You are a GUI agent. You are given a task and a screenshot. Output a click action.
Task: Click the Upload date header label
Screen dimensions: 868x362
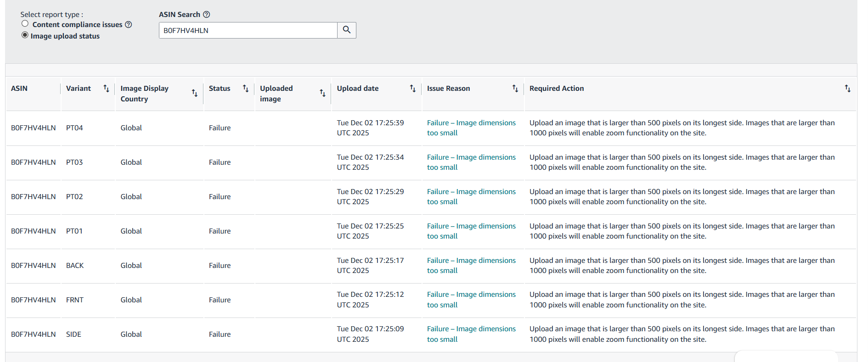tap(358, 89)
